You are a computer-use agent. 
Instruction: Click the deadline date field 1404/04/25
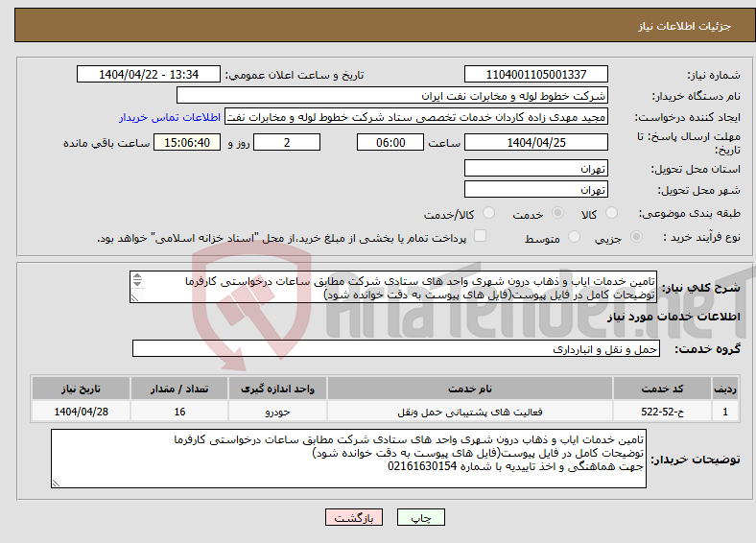(535, 142)
